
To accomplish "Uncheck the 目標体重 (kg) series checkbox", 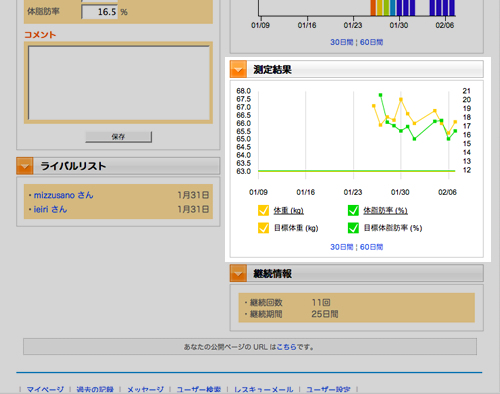I will click(x=263, y=228).
